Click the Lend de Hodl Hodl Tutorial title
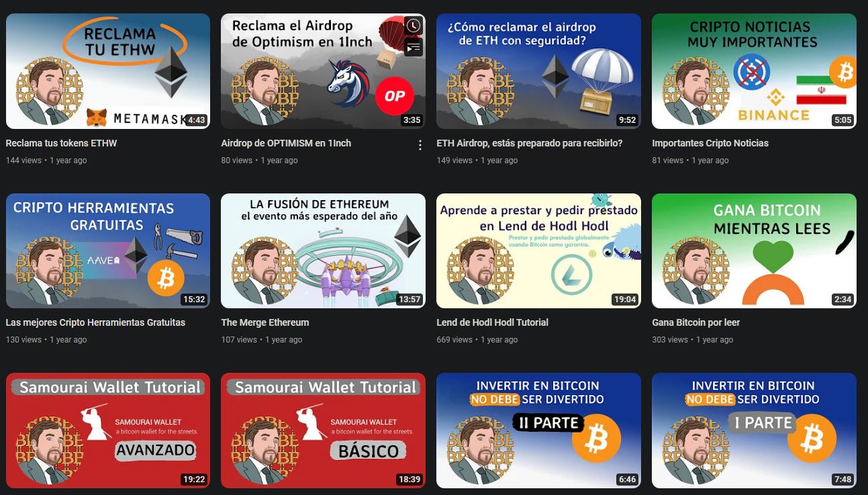This screenshot has width=868, height=495. [493, 322]
